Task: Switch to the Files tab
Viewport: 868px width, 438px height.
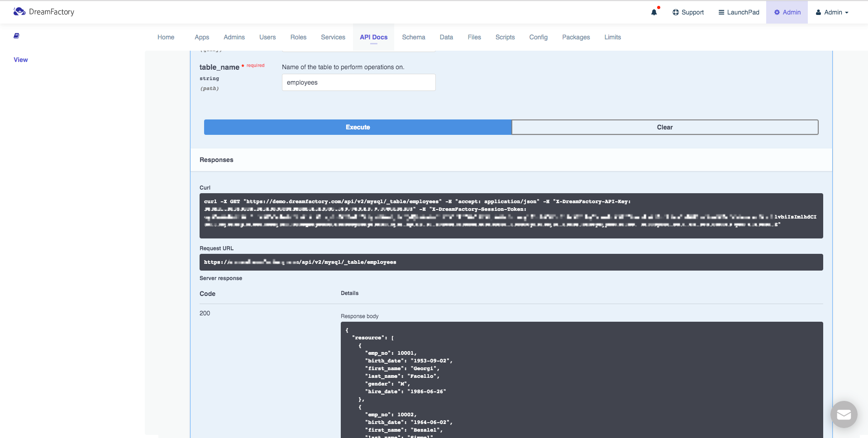Action: pyautogui.click(x=474, y=37)
